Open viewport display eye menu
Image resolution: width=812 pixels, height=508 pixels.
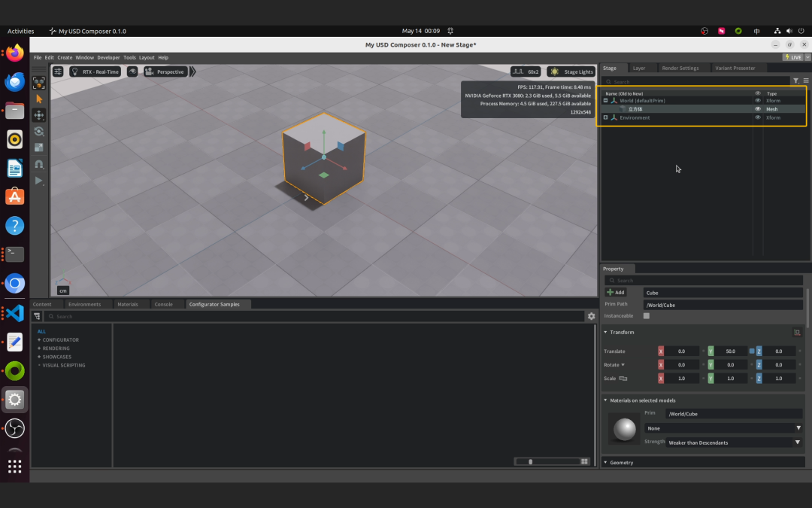pyautogui.click(x=132, y=71)
